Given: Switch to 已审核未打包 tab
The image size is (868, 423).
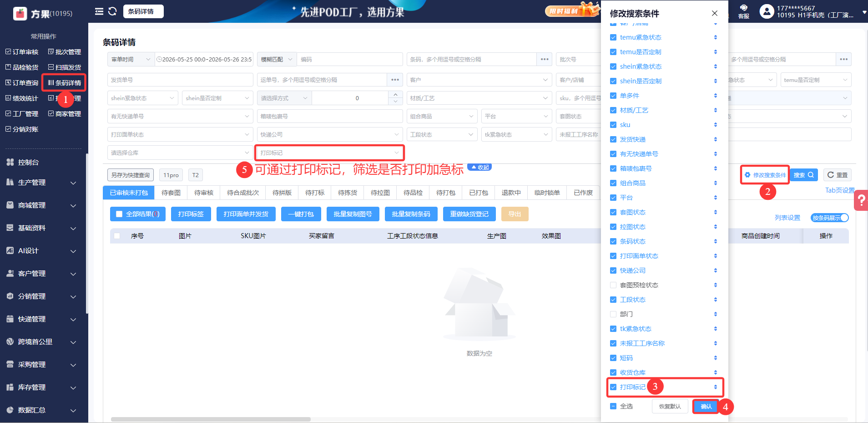Looking at the screenshot, I should click(129, 193).
